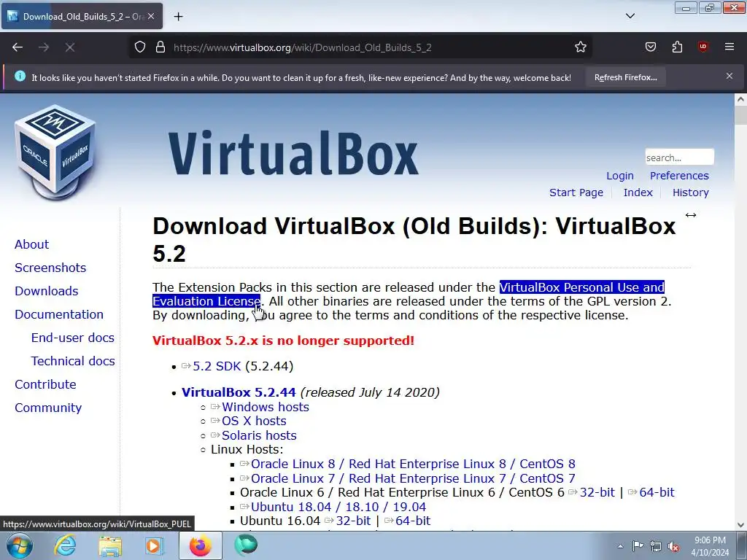
Task: Download Oracle Linux 8 / CentOS 8 package
Action: 413,464
